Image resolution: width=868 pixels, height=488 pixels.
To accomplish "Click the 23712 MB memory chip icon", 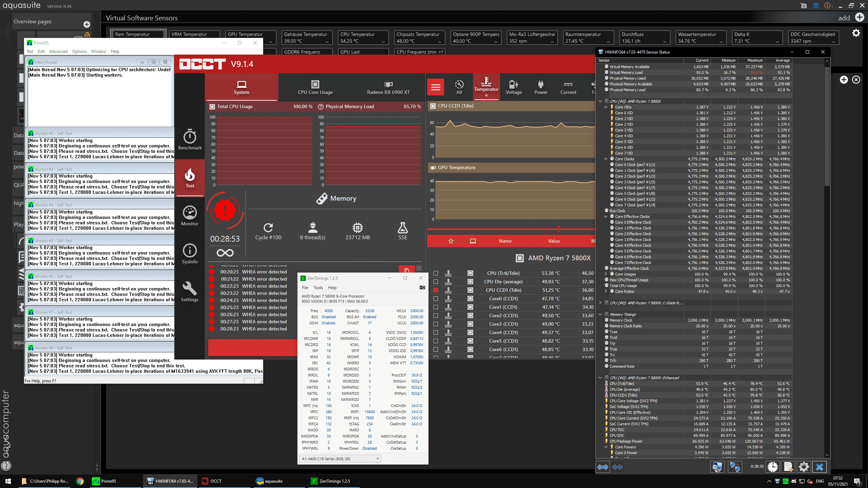I will coord(357,227).
